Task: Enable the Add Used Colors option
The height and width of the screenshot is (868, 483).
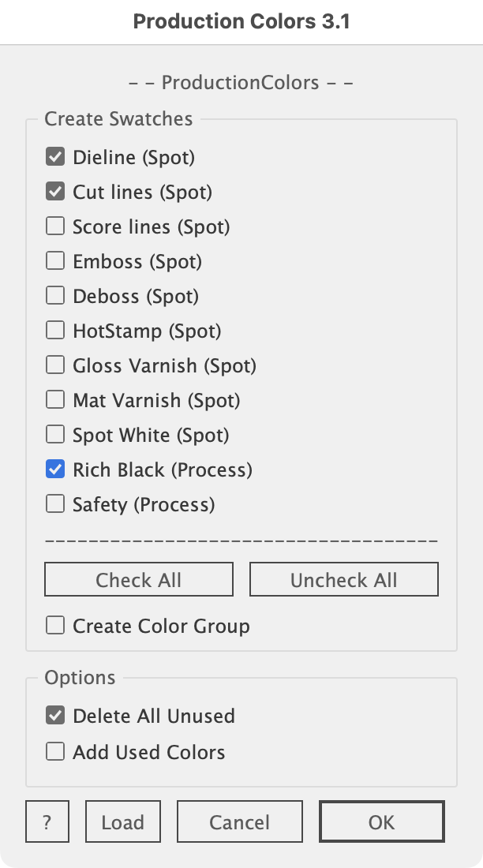Action: (x=55, y=752)
